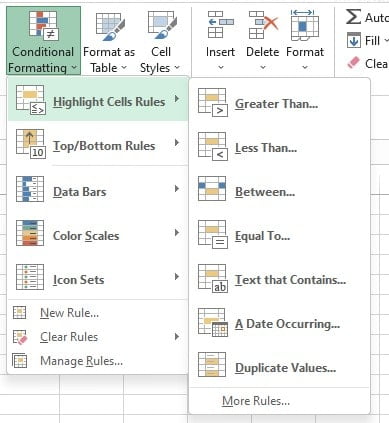
Task: Click the Top/Bottom Rules icon
Action: click(x=30, y=144)
